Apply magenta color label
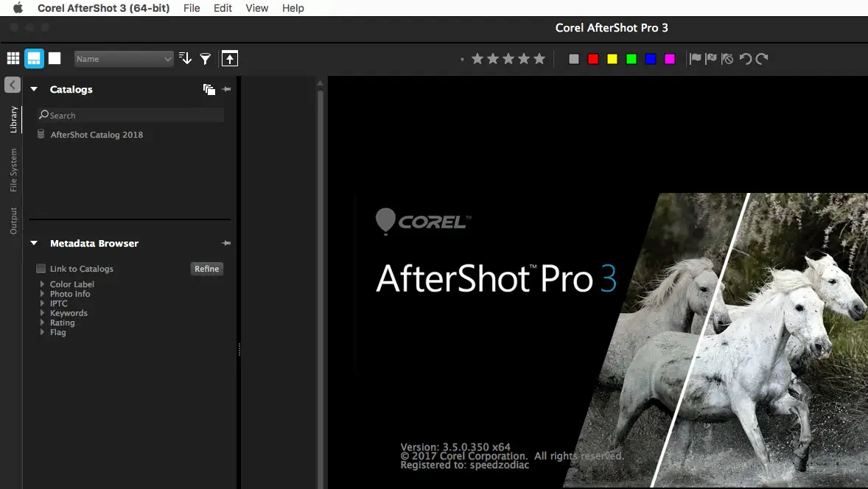This screenshot has width=868, height=489. (x=670, y=59)
